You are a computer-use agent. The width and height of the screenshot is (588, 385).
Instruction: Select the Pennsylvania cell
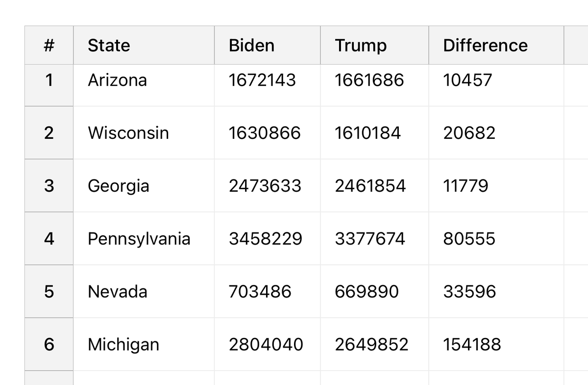point(139,239)
